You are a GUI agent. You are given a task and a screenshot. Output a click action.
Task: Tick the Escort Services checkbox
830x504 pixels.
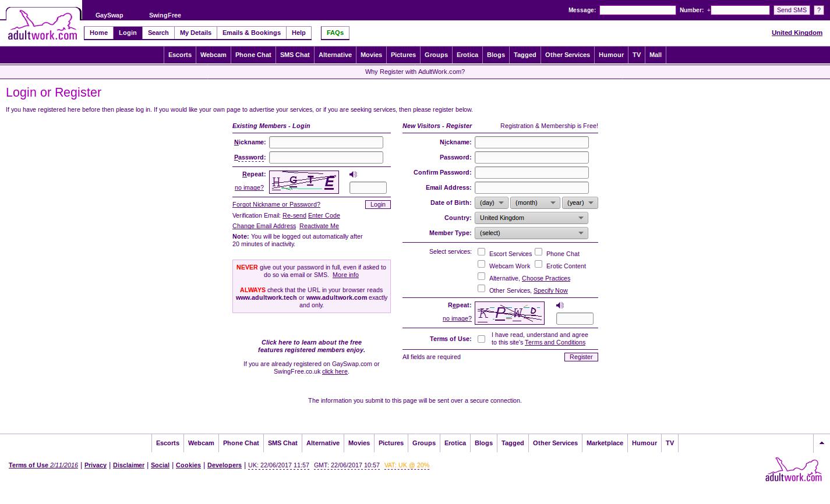pyautogui.click(x=482, y=252)
